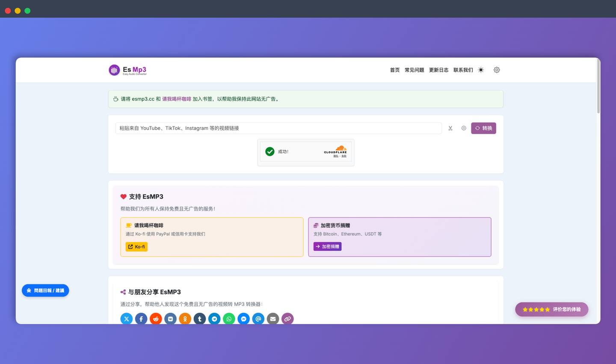Share EsMP3 via email
The width and height of the screenshot is (616, 364).
pos(272,318)
